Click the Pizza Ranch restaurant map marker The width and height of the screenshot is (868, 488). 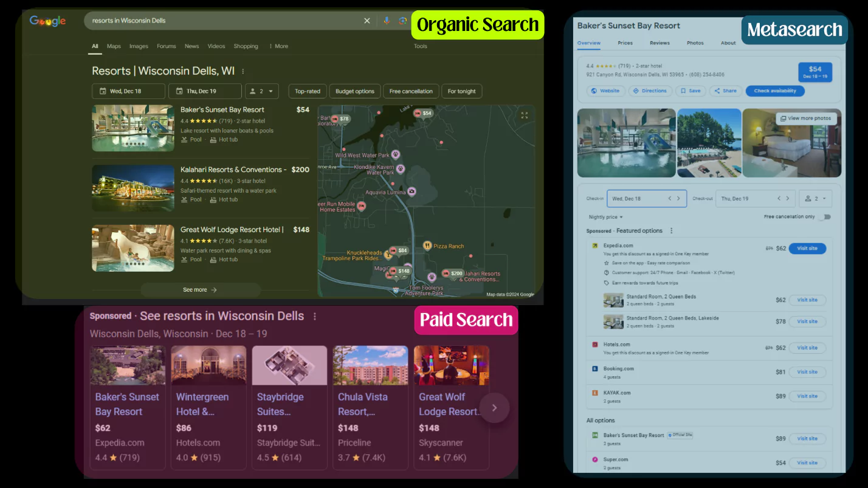click(427, 246)
